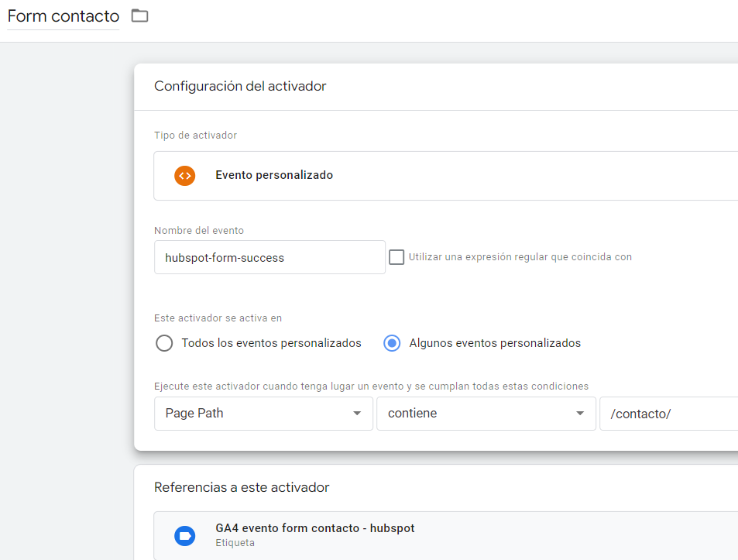Select the Evento personalizado trigger type
Image resolution: width=738 pixels, height=560 pixels.
(274, 175)
